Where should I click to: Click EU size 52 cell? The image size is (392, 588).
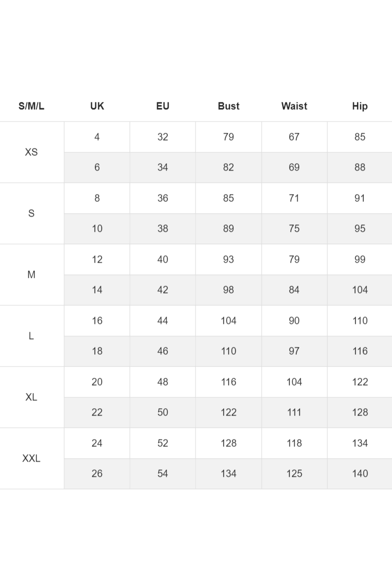[x=163, y=443]
